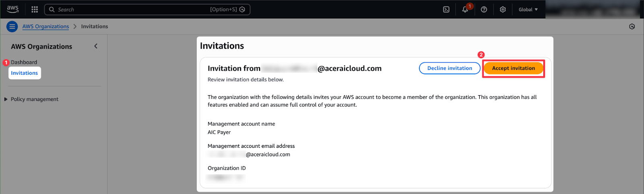The image size is (644, 194).
Task: Click the Invitations breadcrumb text
Action: 95,27
